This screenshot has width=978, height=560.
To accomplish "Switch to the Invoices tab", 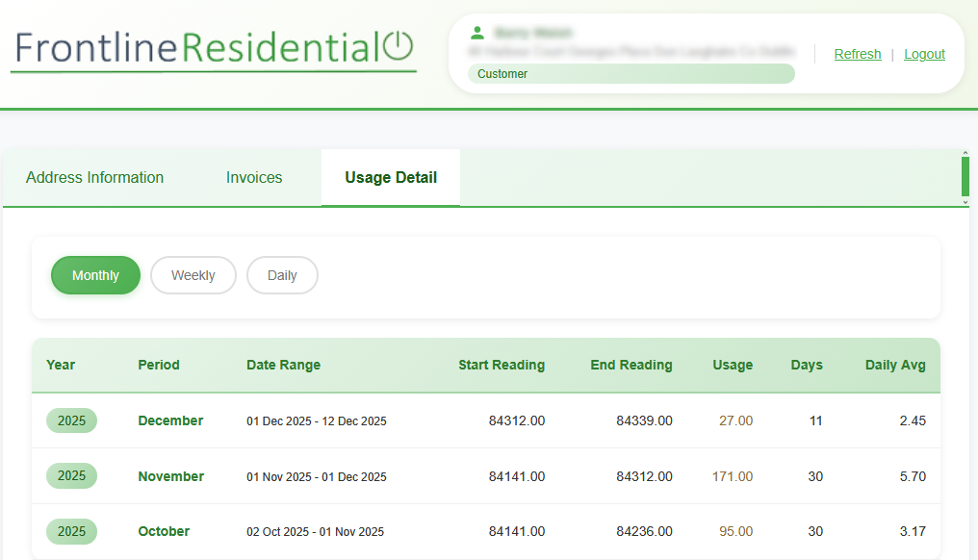I will 253,177.
